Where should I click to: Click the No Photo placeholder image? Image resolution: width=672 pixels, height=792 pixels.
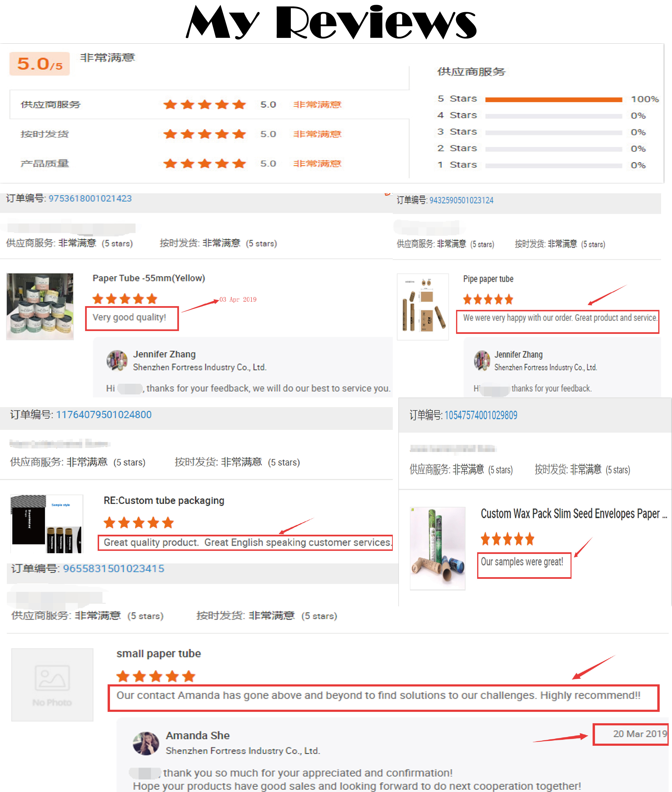coord(52,685)
